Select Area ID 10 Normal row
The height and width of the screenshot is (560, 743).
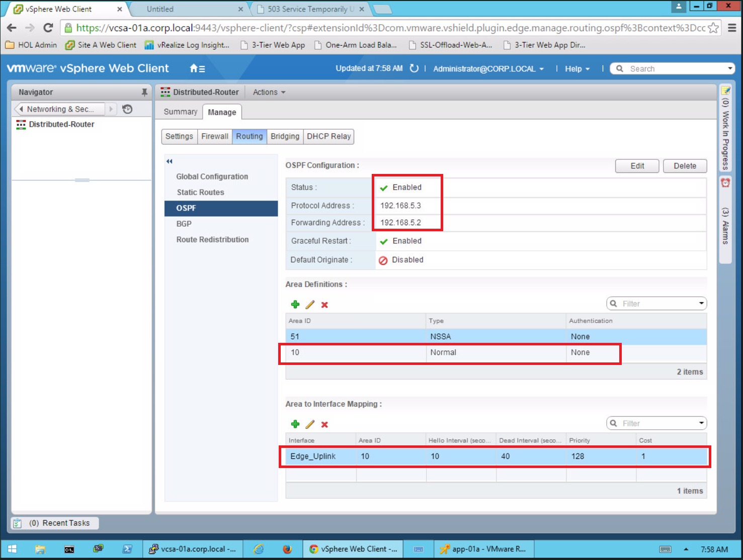[x=496, y=352]
